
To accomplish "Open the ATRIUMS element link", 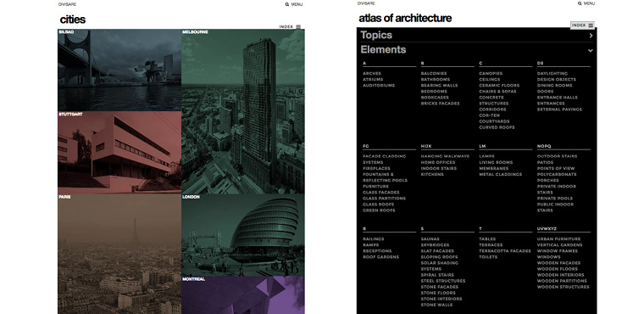I will [x=373, y=80].
